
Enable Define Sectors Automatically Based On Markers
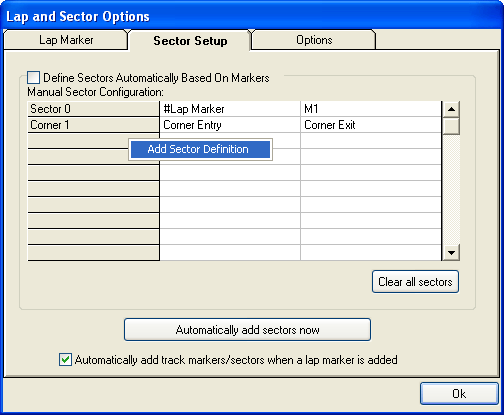click(x=33, y=78)
